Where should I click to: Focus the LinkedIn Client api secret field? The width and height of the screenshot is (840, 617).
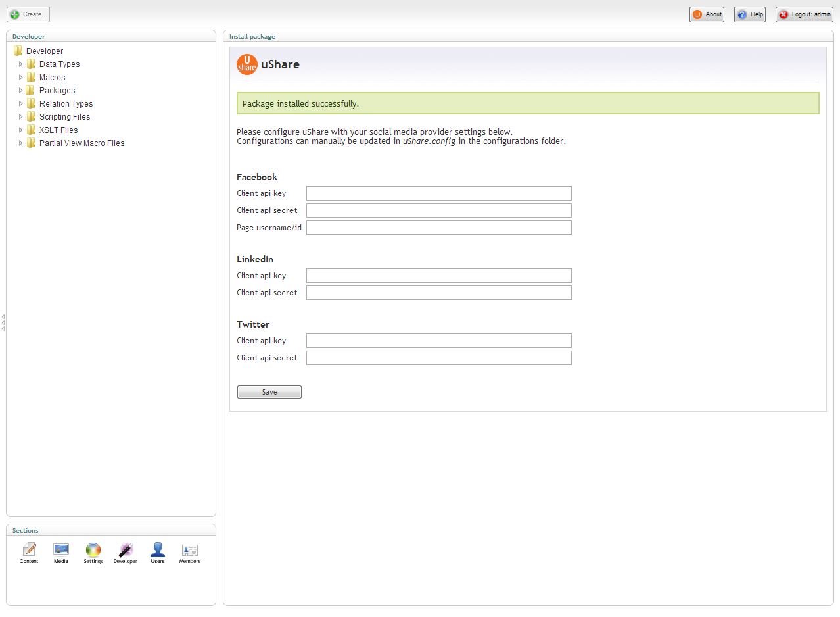tap(439, 293)
